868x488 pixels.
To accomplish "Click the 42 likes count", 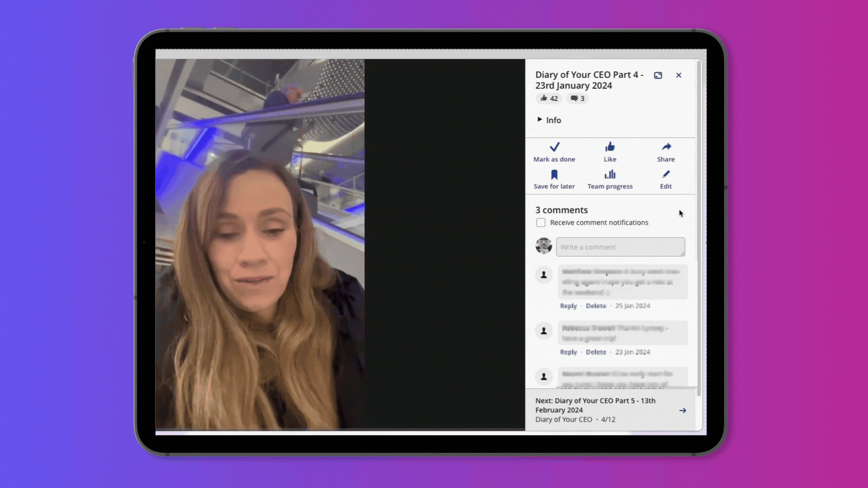I will [x=548, y=99].
